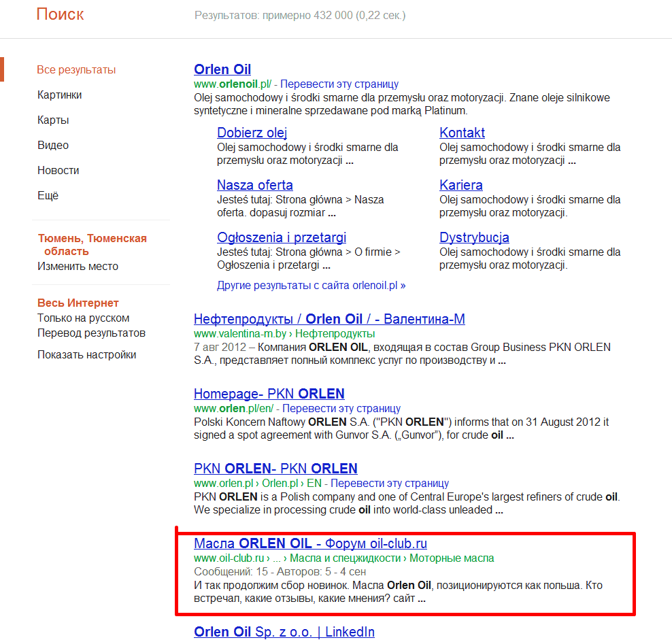Click Изменить место location link
672x640 pixels.
click(x=78, y=266)
